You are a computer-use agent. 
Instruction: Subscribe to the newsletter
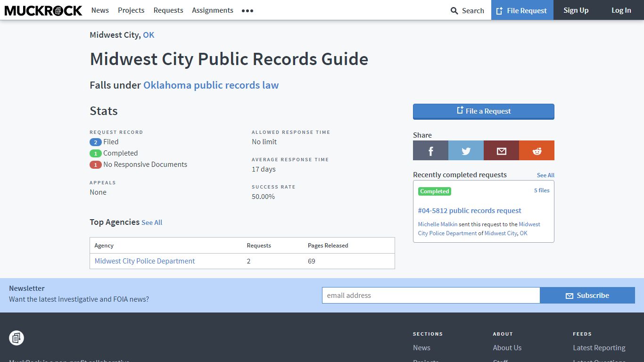click(587, 296)
